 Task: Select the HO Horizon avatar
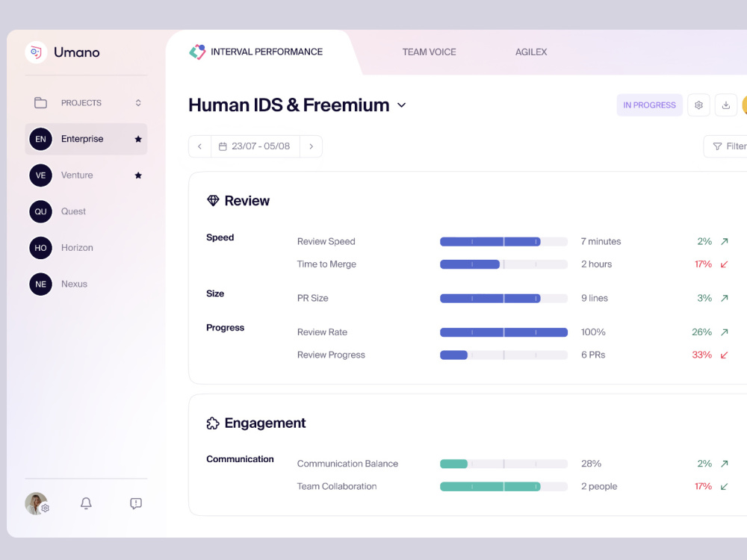coord(40,248)
